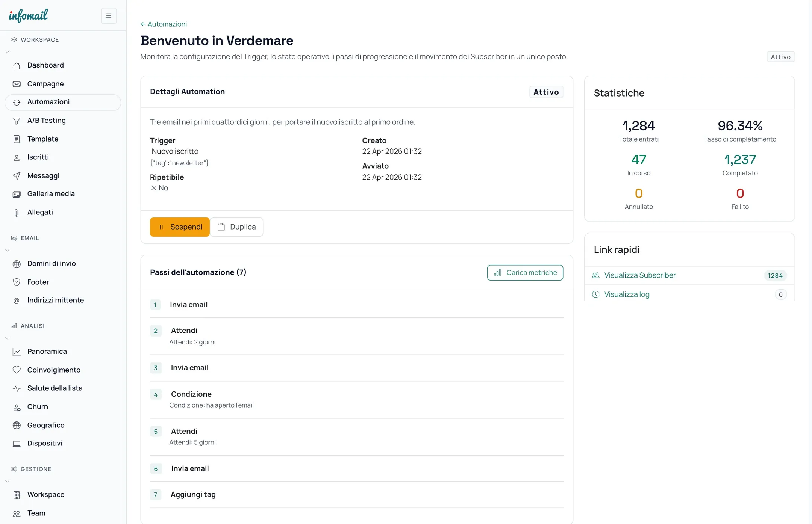Collapse the WORKSPACE section chevron
This screenshot has height=524, width=812.
[x=8, y=52]
